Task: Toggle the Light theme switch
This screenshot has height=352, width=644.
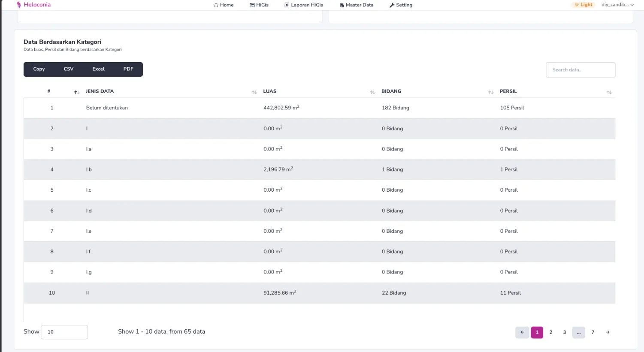Action: point(583,5)
